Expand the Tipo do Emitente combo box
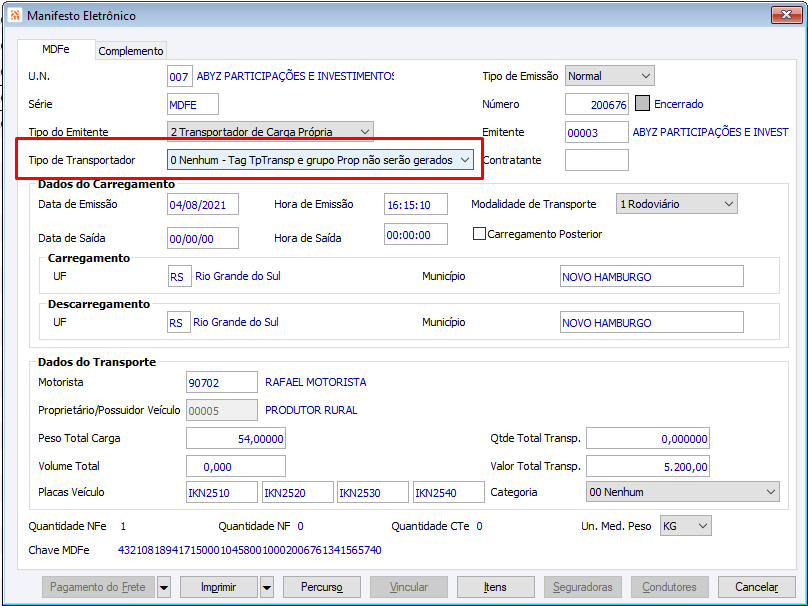 click(270, 132)
